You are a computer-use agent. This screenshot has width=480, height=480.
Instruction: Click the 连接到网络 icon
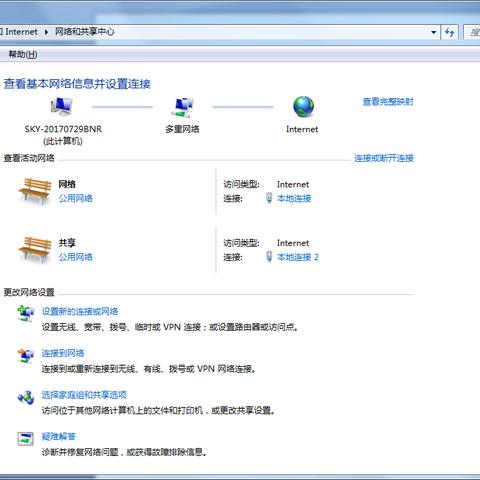[x=26, y=355]
